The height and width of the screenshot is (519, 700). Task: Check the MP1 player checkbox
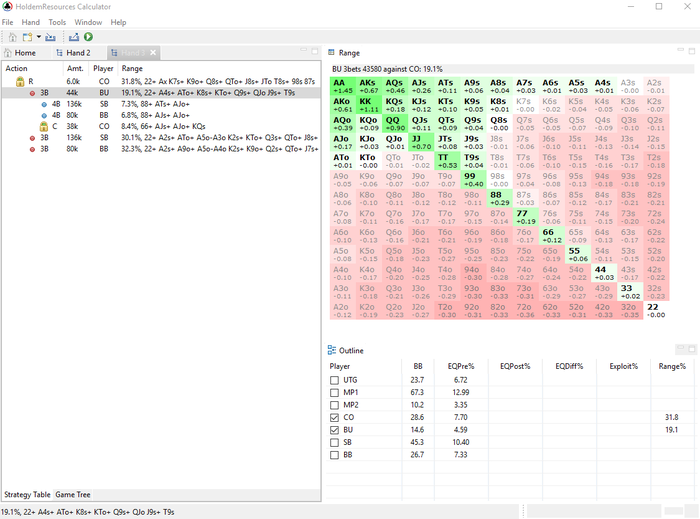(334, 393)
